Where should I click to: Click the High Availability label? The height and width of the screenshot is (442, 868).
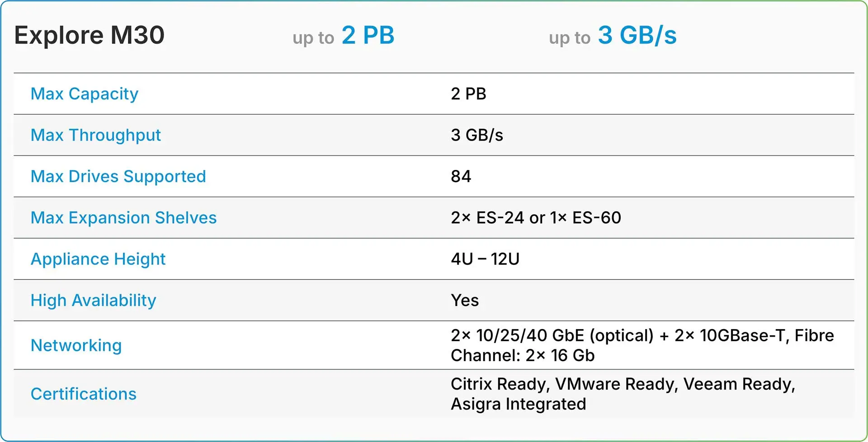pyautogui.click(x=94, y=301)
